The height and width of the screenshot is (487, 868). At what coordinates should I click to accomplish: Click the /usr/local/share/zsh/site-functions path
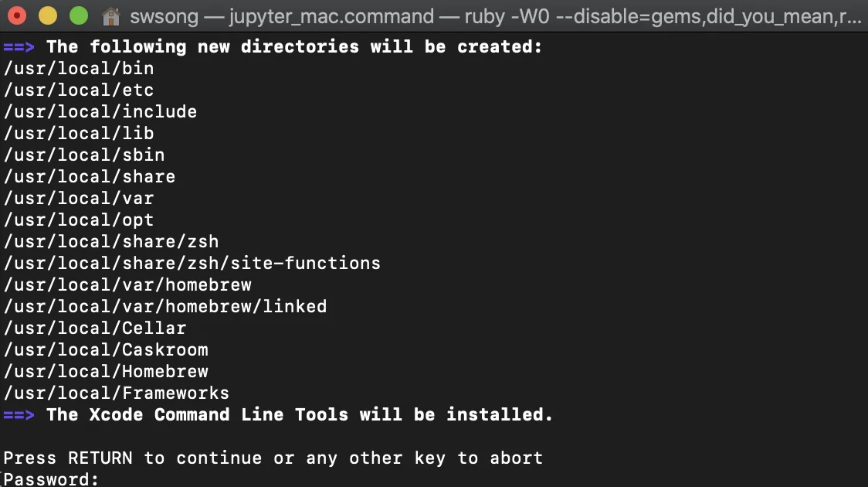192,264
